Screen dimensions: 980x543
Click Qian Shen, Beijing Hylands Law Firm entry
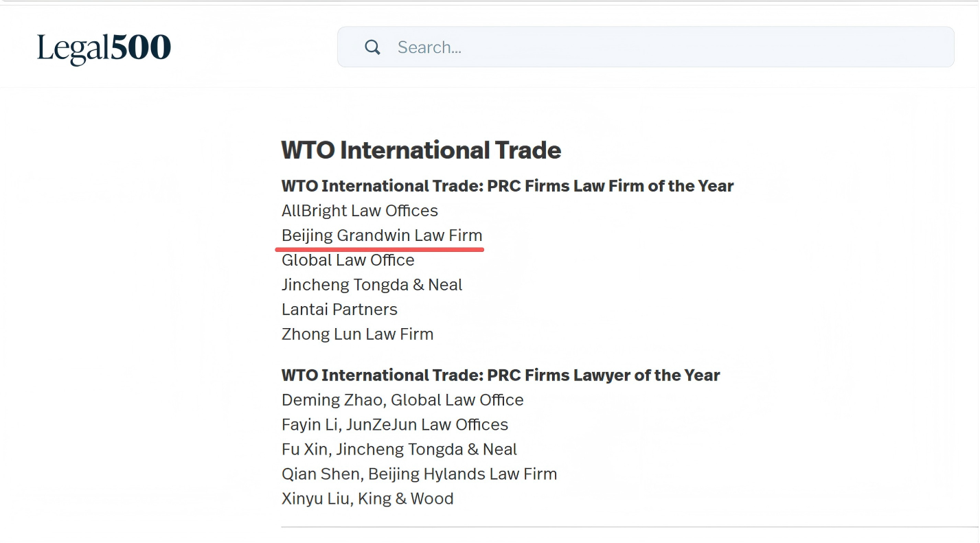(419, 474)
